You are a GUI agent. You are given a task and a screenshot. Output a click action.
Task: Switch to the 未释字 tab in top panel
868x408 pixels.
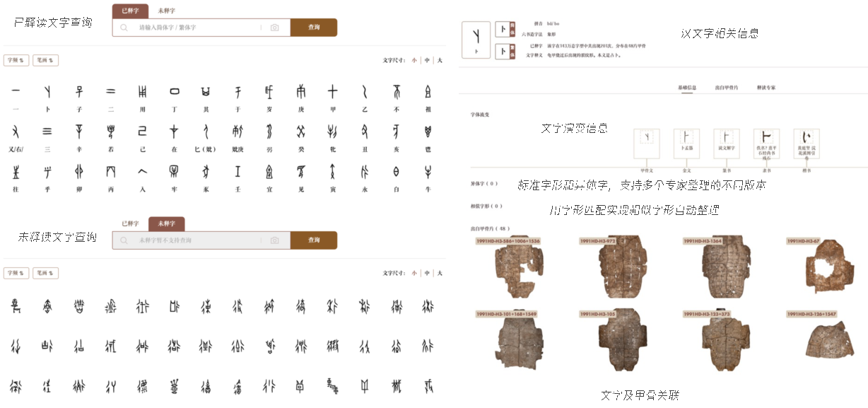click(167, 11)
